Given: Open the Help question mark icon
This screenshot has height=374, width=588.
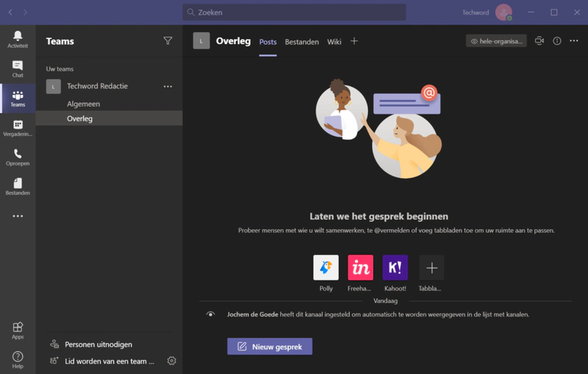Looking at the screenshot, I should point(18,360).
